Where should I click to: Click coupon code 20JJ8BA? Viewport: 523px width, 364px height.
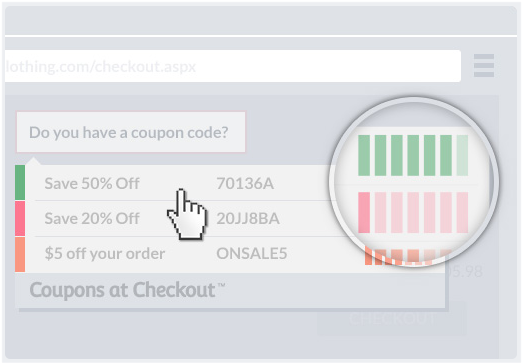pyautogui.click(x=248, y=219)
